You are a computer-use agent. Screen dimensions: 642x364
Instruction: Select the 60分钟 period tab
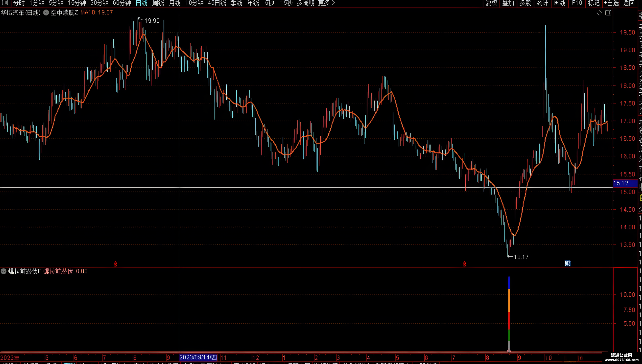coord(122,3)
